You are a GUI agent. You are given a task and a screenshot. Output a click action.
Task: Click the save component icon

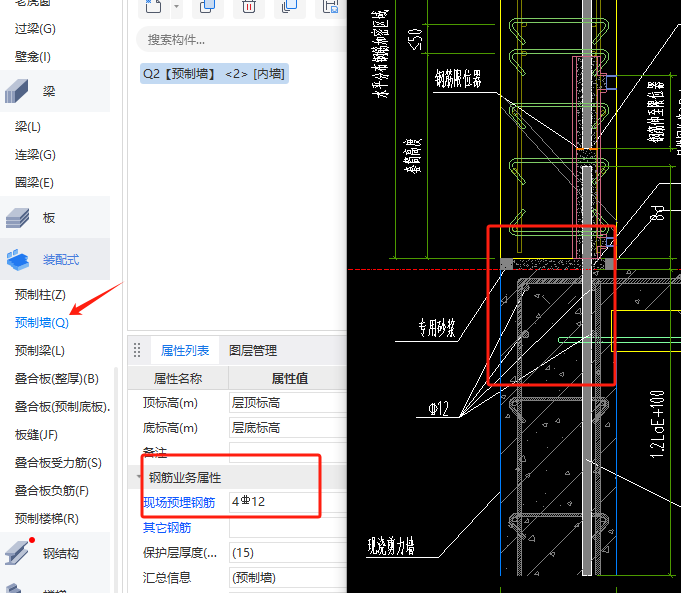[331, 6]
